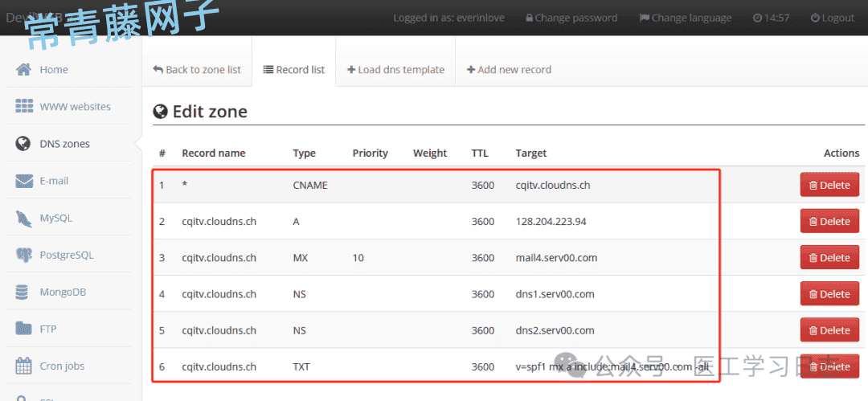Viewport: 868px width, 401px height.
Task: Click the Target column header
Action: click(x=531, y=153)
